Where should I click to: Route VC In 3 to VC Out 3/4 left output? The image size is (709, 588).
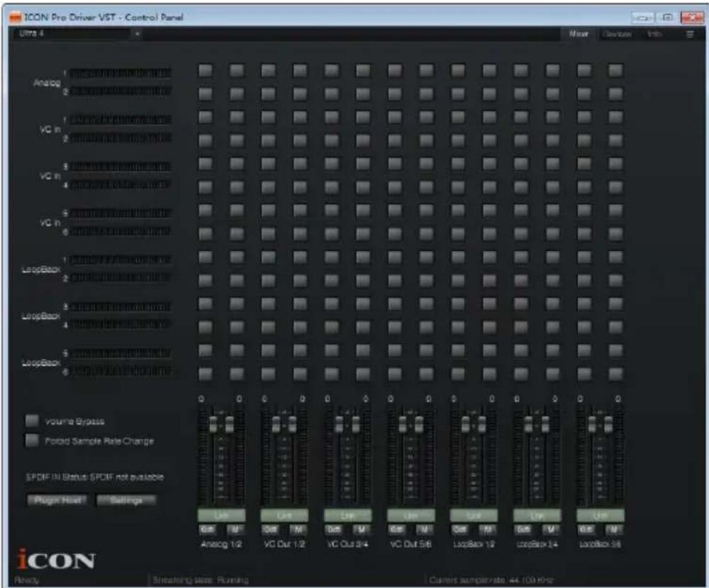pyautogui.click(x=331, y=164)
